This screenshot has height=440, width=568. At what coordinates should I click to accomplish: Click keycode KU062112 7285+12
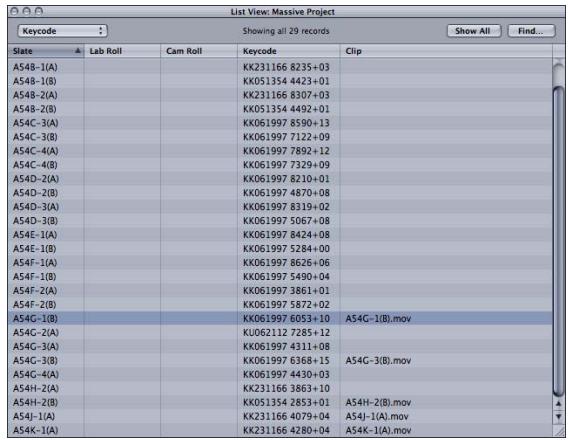[x=286, y=332]
